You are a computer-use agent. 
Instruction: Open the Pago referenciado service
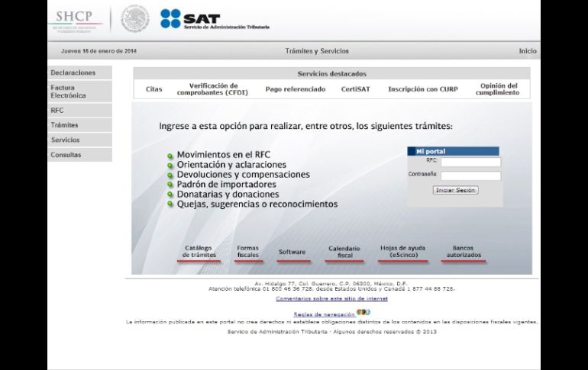(x=295, y=89)
